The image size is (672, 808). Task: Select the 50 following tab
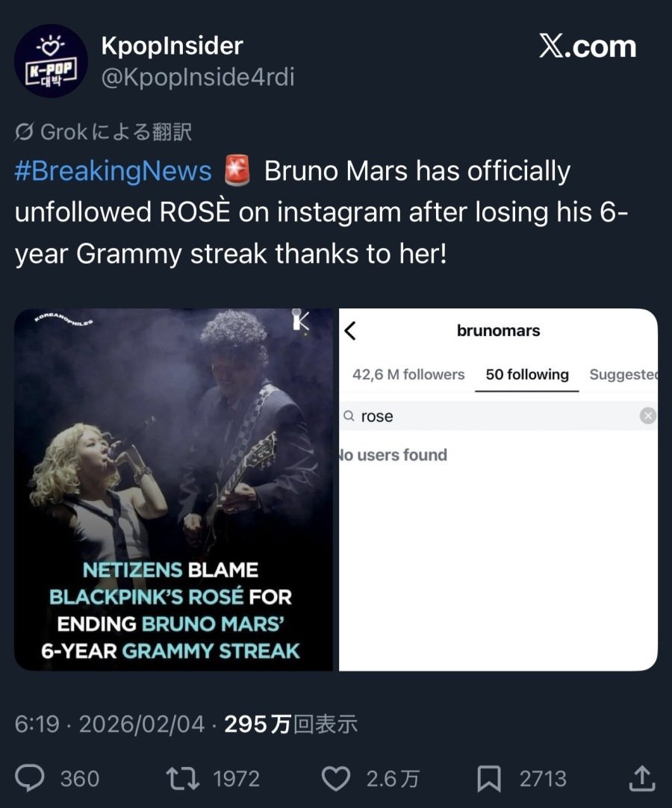pyautogui.click(x=527, y=375)
